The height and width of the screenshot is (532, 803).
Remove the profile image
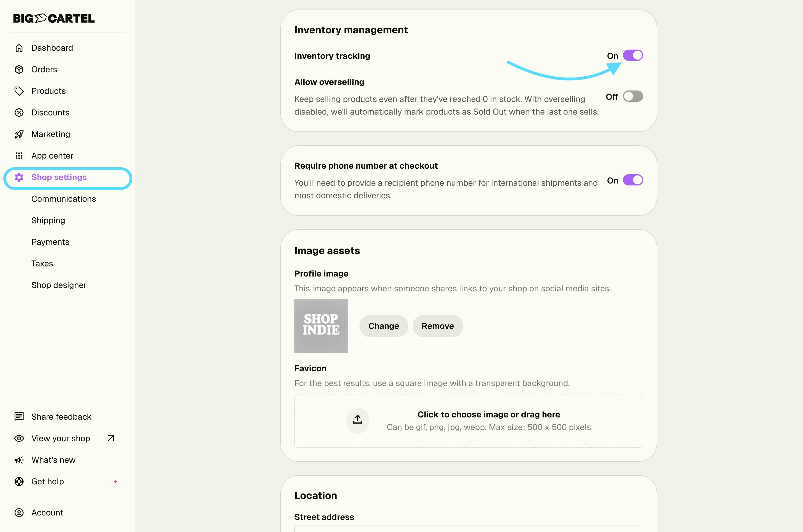click(437, 326)
